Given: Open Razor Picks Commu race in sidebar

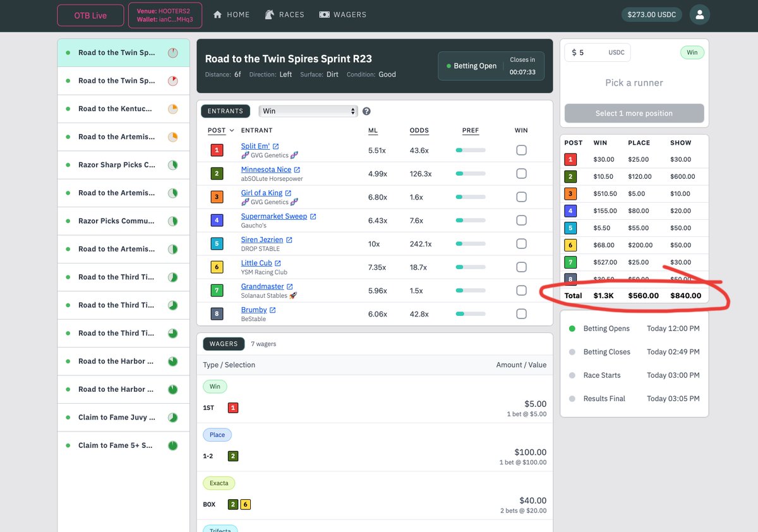Looking at the screenshot, I should point(123,221).
